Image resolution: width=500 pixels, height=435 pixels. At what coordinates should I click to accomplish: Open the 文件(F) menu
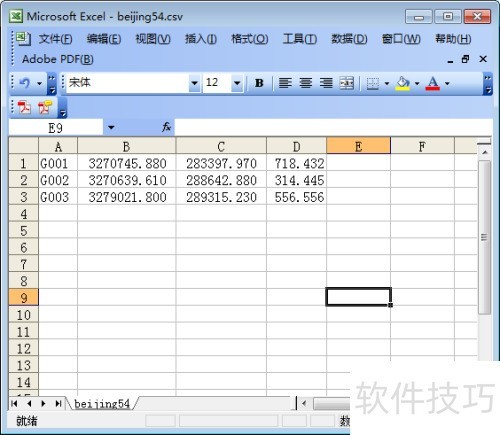[x=55, y=39]
